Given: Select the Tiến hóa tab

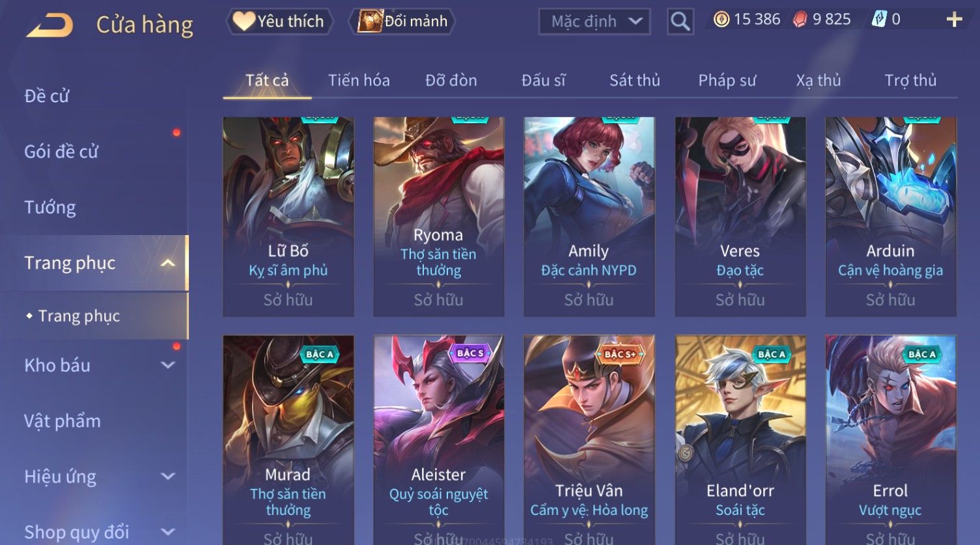Looking at the screenshot, I should point(359,80).
